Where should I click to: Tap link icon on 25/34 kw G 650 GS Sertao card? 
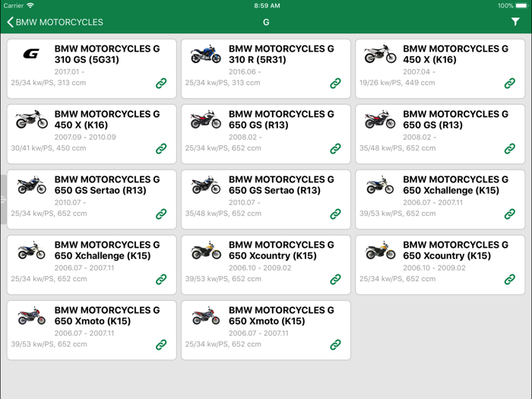(161, 214)
